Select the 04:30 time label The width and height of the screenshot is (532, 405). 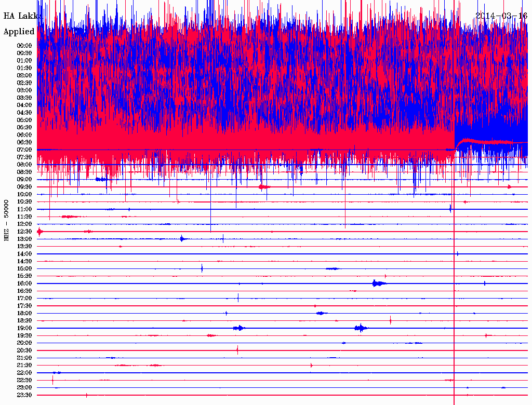point(24,113)
